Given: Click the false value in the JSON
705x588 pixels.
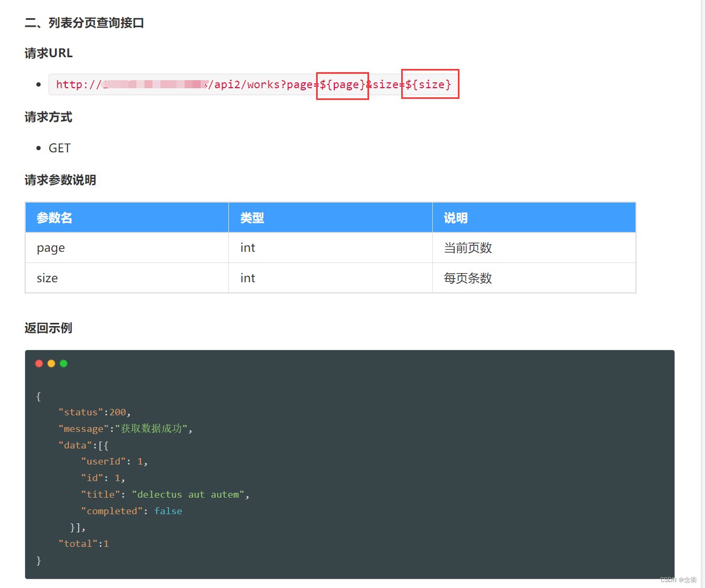Looking at the screenshot, I should pos(168,510).
